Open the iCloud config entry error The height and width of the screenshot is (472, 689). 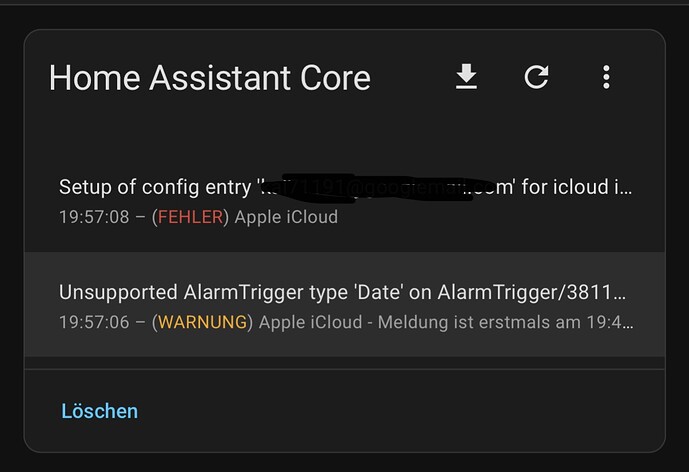click(x=345, y=201)
